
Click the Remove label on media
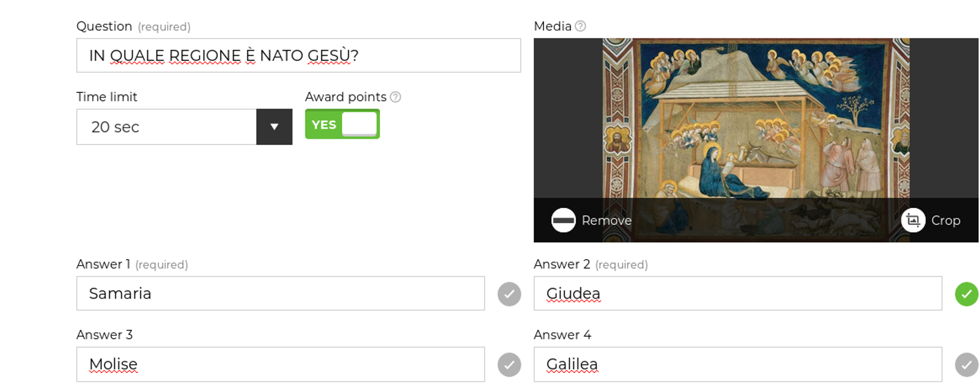click(x=606, y=220)
